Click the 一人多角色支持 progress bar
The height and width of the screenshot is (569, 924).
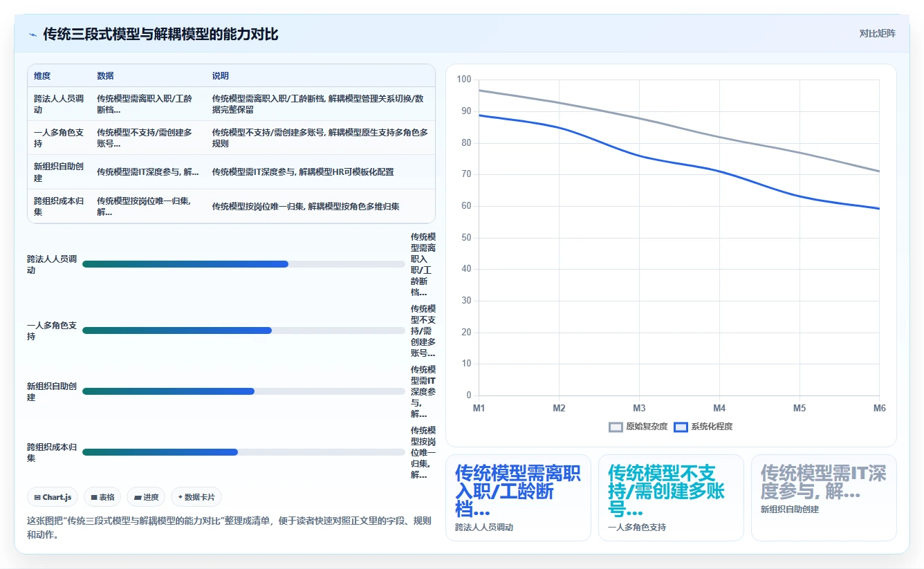pyautogui.click(x=243, y=330)
